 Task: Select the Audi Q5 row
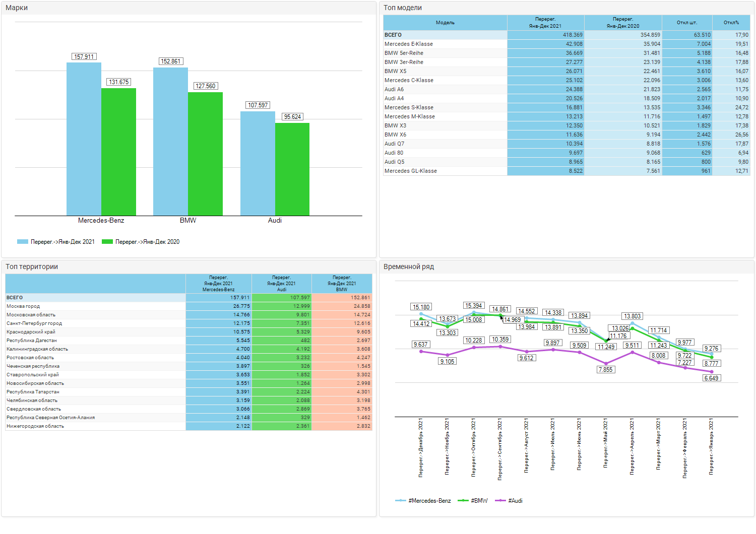point(566,162)
